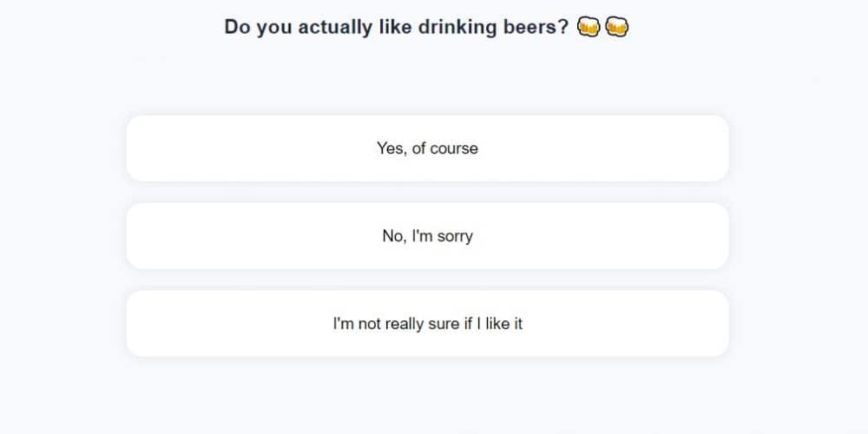Click the rightmost emoji after the heading
Image resolution: width=868 pixels, height=434 pixels.
pos(616,28)
